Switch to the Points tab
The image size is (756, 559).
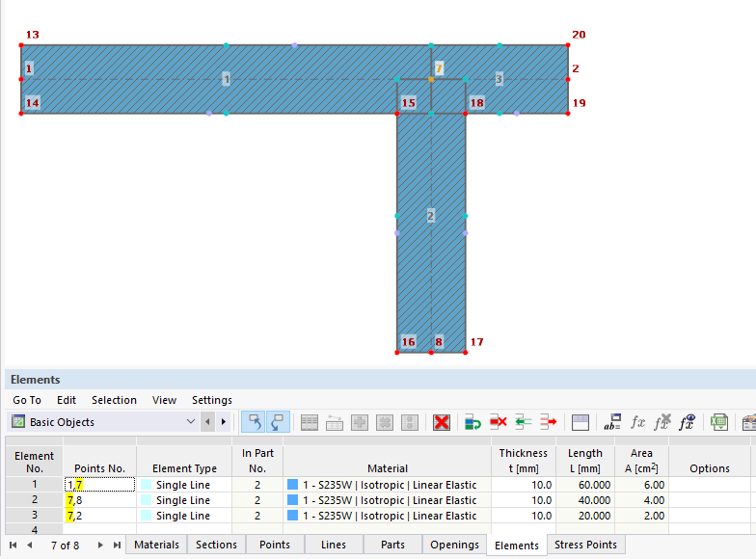pos(275,545)
